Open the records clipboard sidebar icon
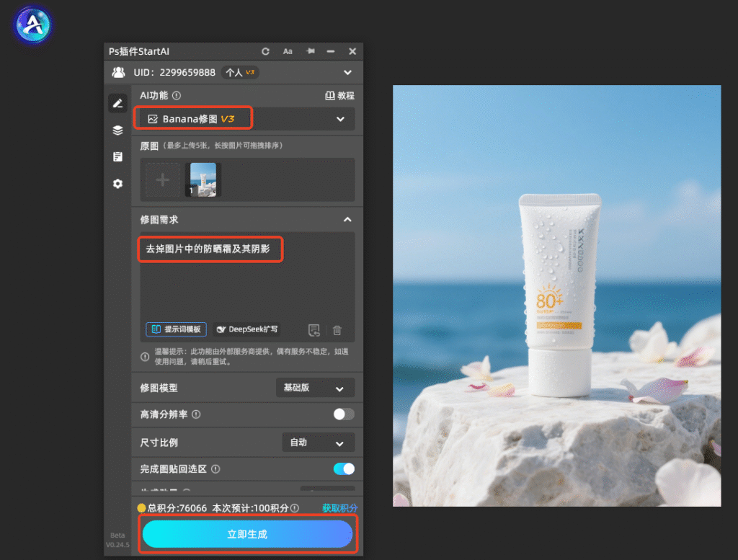The height and width of the screenshot is (560, 738). coord(117,156)
